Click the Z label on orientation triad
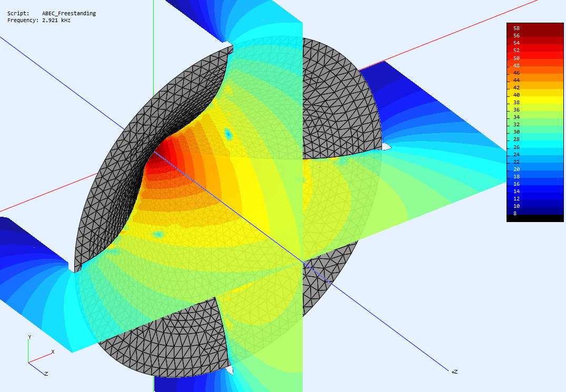Image resolution: width=566 pixels, height=392 pixels. (x=46, y=374)
